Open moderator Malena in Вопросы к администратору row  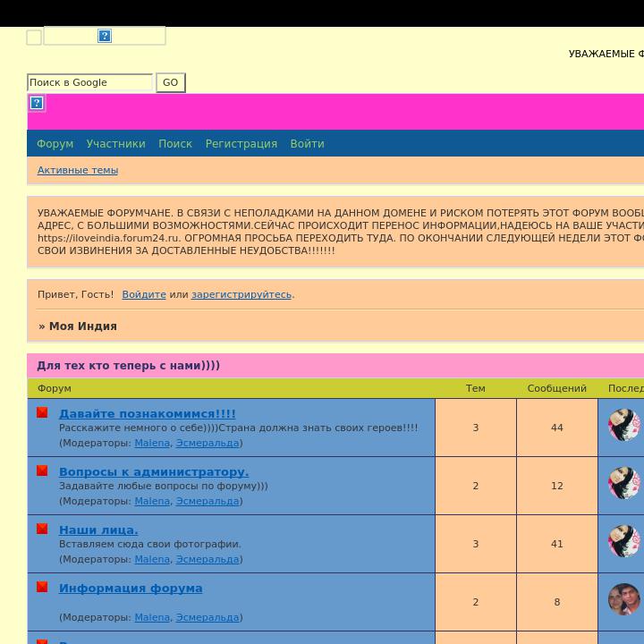[152, 502]
